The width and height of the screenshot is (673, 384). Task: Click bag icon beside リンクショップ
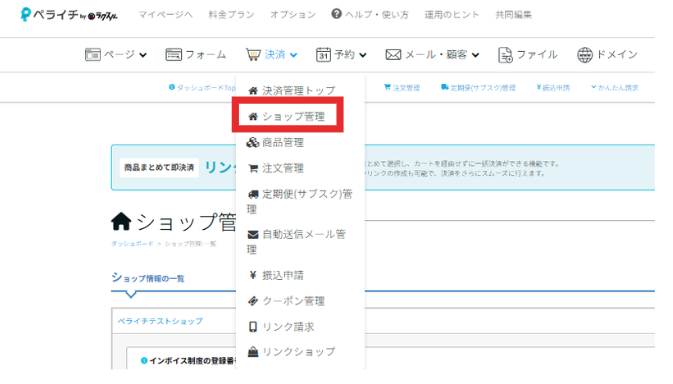253,352
